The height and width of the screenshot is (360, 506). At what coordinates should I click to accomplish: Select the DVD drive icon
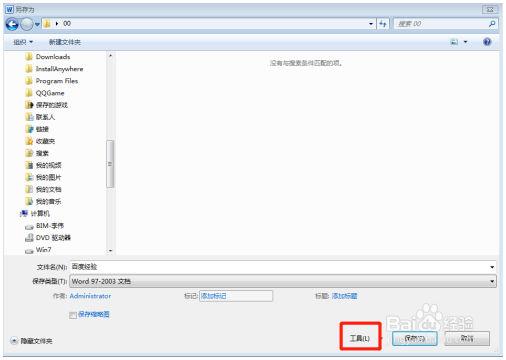(x=29, y=238)
